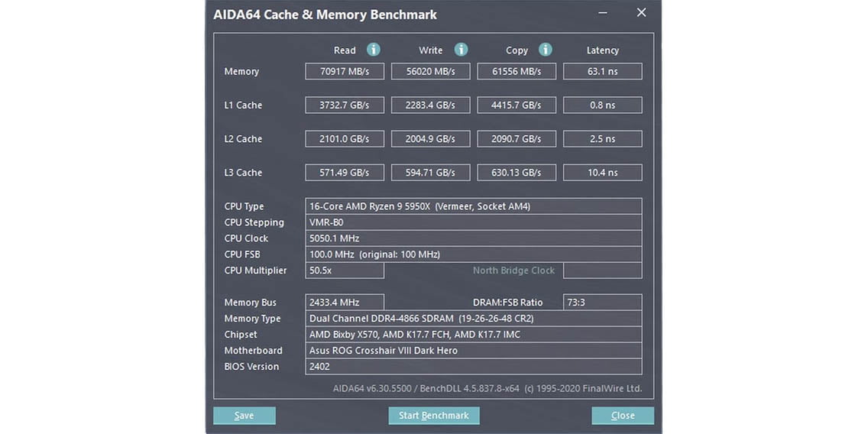Viewport: 868px width, 434px height.
Task: Click the CPU Type field showing Ryzen 9 5950X
Action: pyautogui.click(x=473, y=206)
